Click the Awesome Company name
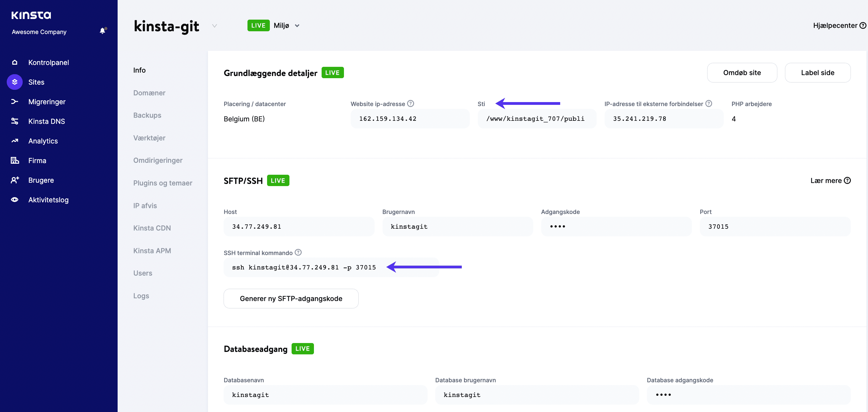Screen dimensions: 868x412 pyautogui.click(x=39, y=32)
